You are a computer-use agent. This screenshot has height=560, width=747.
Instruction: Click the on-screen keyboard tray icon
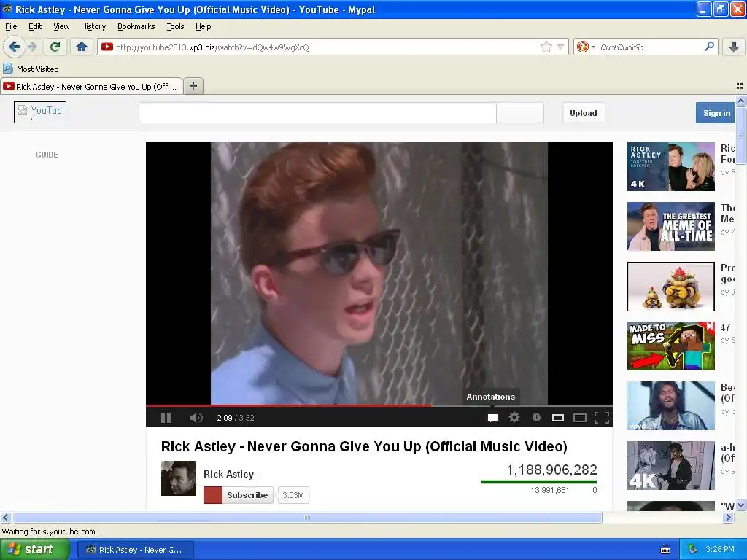pos(665,550)
